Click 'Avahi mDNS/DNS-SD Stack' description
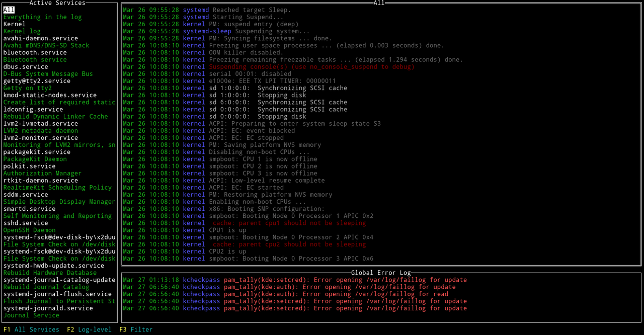The width and height of the screenshot is (644, 335). tap(46, 45)
